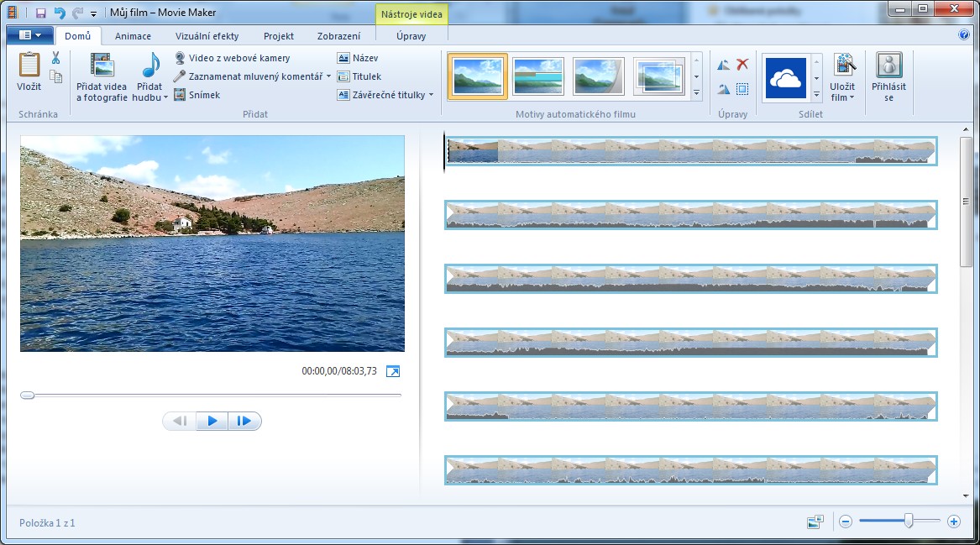Expand the Sdílet share gallery
This screenshot has width=980, height=545.
[816, 94]
